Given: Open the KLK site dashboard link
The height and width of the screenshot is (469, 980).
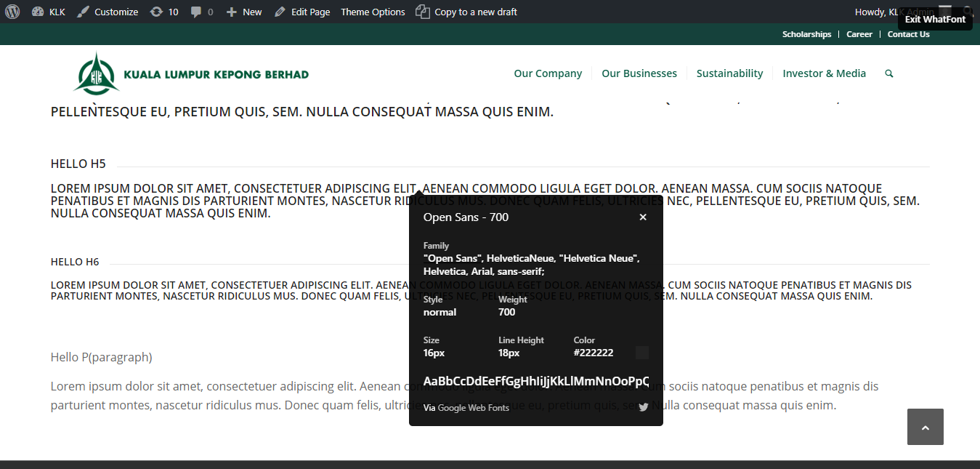Looking at the screenshot, I should pyautogui.click(x=49, y=12).
